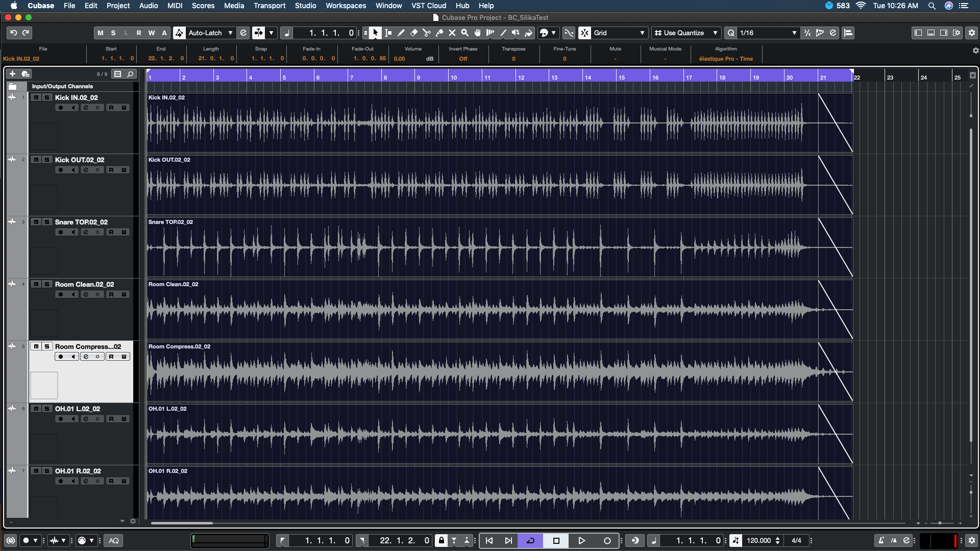
Task: Click the Invert Phase Off value
Action: [463, 59]
